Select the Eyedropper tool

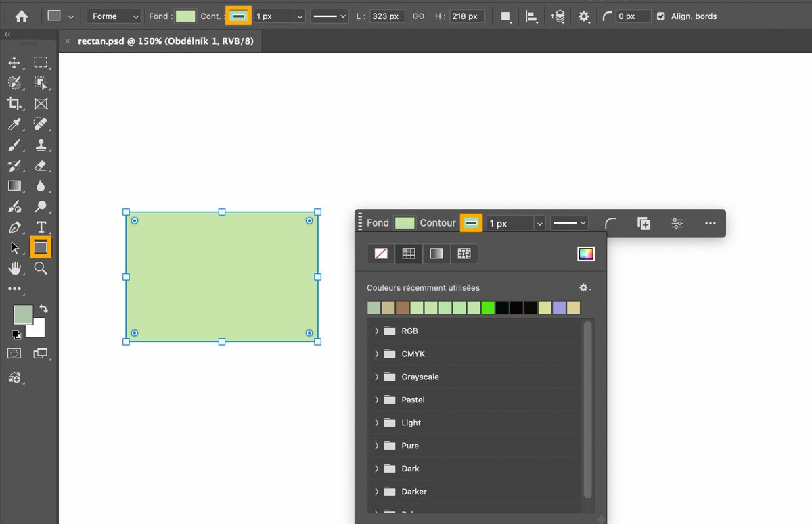click(x=15, y=124)
